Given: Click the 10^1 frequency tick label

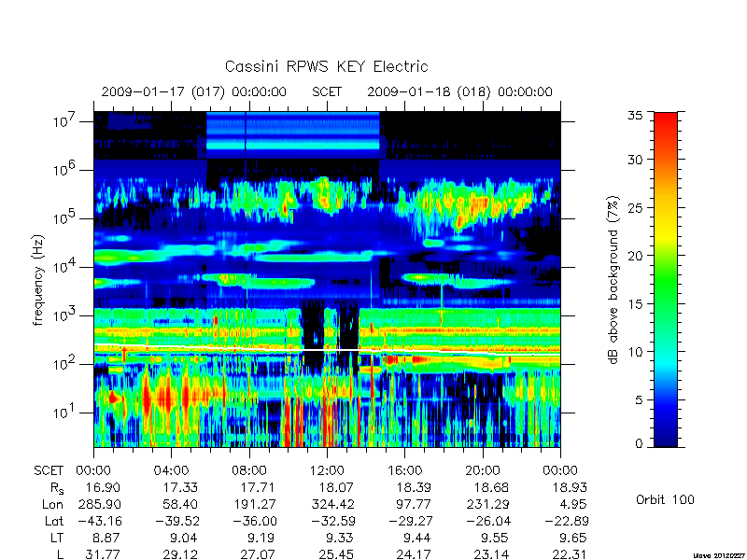Looking at the screenshot, I should click(x=64, y=412).
